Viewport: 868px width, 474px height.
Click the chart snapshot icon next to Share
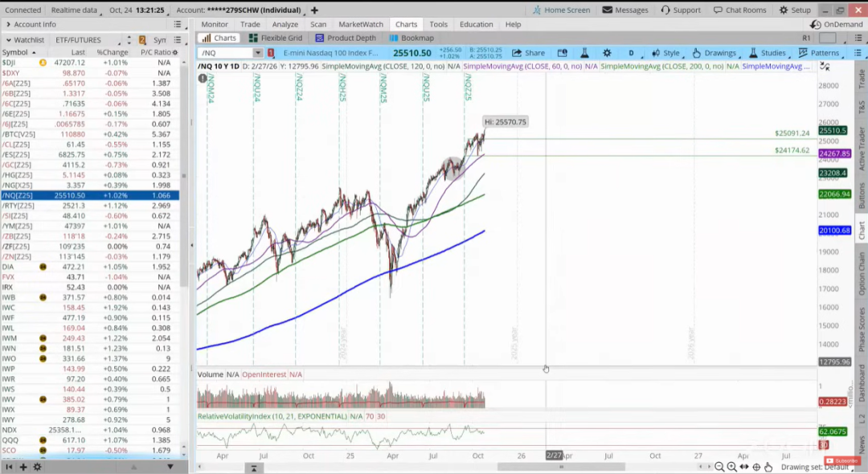[x=562, y=52]
